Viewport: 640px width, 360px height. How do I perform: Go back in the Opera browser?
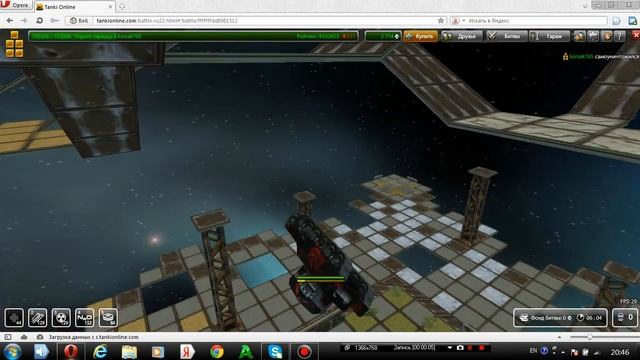(10, 20)
